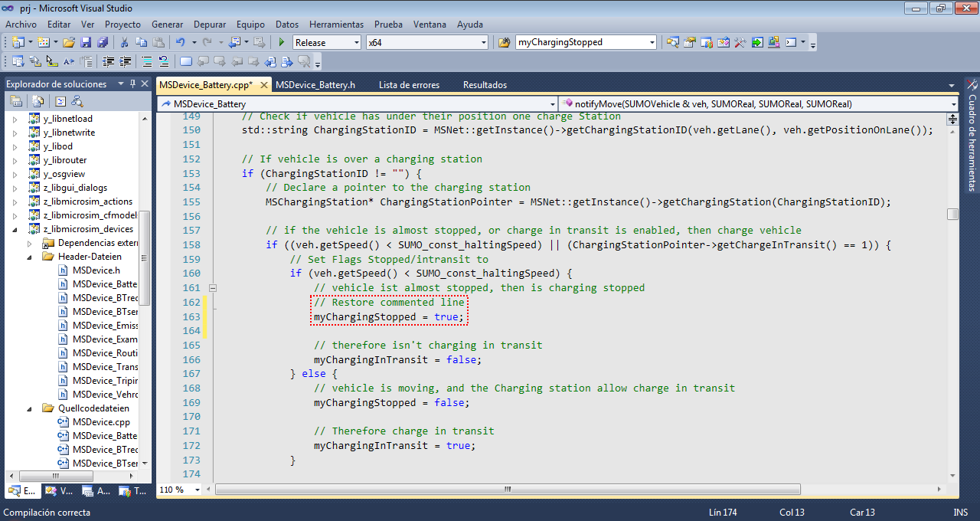The height and width of the screenshot is (521, 980).
Task: Collapse the code outline at line 161
Action: tap(213, 288)
